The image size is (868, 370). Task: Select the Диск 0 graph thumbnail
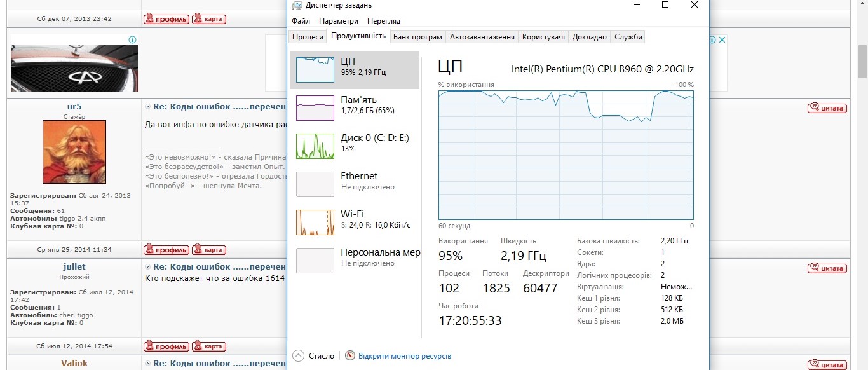[x=315, y=146]
